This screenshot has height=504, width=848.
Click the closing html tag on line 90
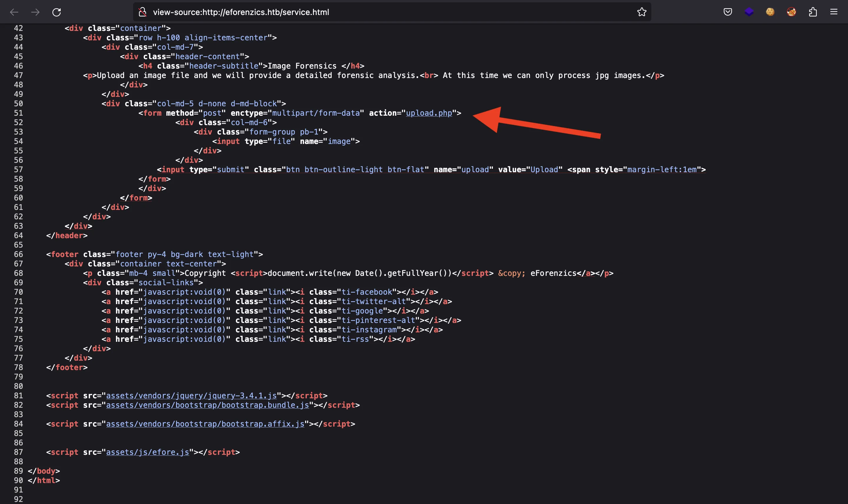pyautogui.click(x=44, y=480)
